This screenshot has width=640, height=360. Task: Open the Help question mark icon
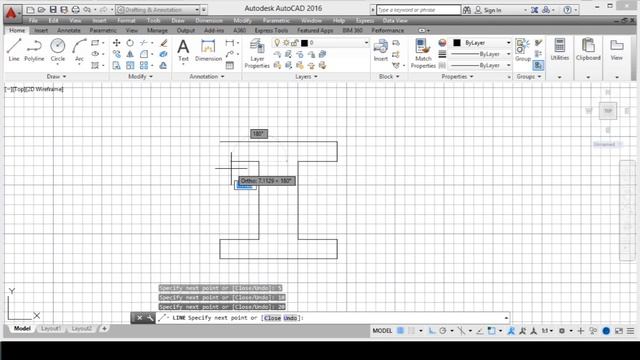pos(567,10)
